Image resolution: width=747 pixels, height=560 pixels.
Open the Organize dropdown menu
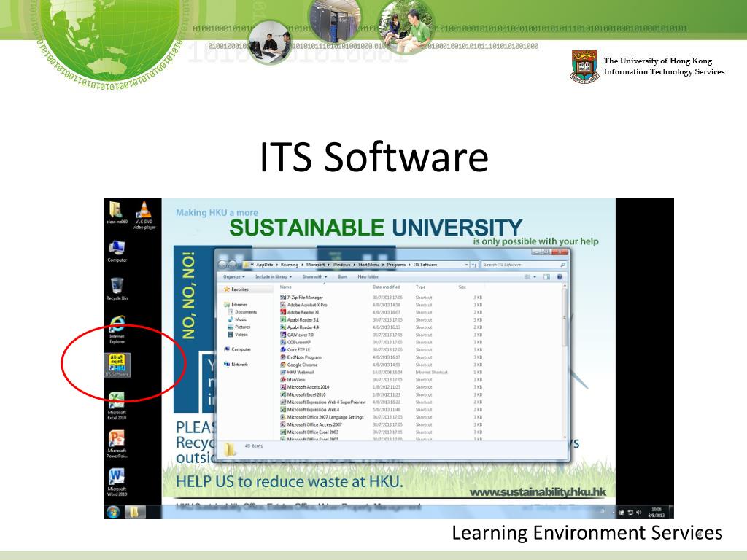pos(234,276)
